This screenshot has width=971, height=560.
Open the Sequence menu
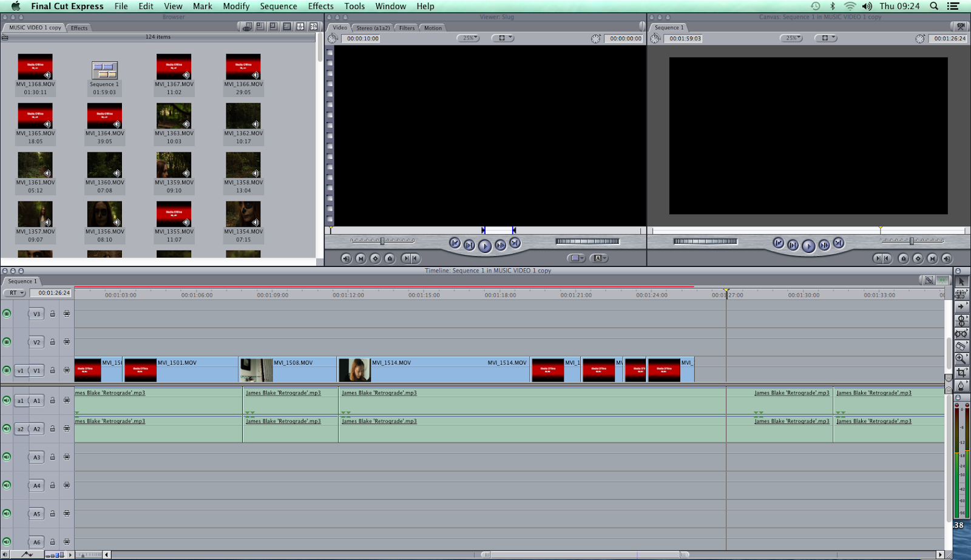click(x=279, y=6)
